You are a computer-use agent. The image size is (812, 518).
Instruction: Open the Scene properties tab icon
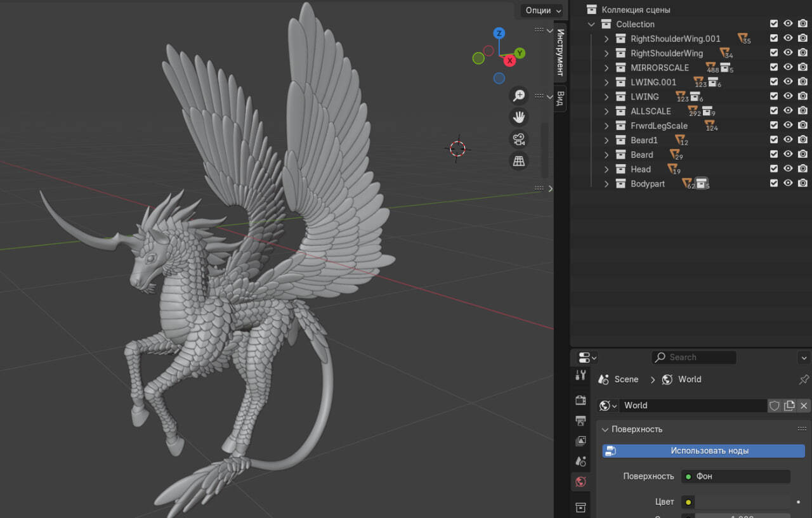(x=580, y=461)
